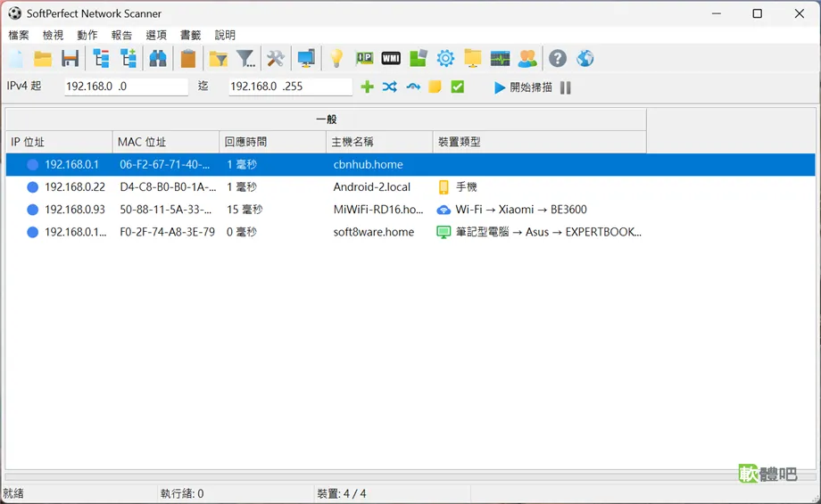This screenshot has width=821, height=504.
Task: Click the green squares toolbar icon
Action: tap(419, 59)
